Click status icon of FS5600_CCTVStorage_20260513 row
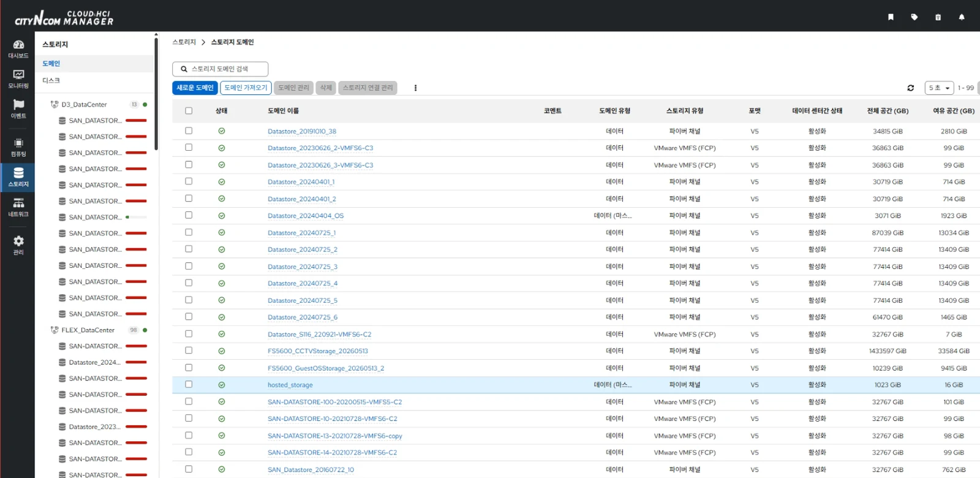 222,351
